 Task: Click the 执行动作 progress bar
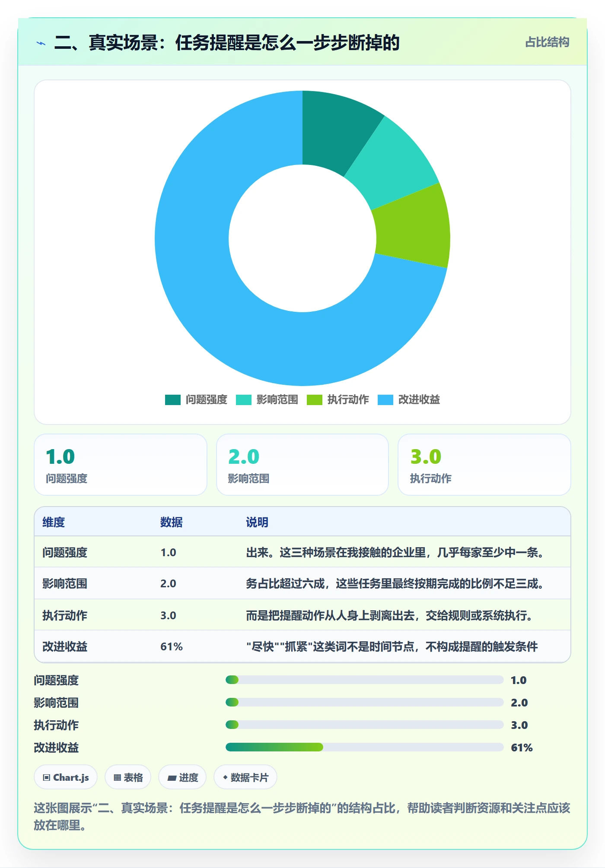tap(364, 725)
